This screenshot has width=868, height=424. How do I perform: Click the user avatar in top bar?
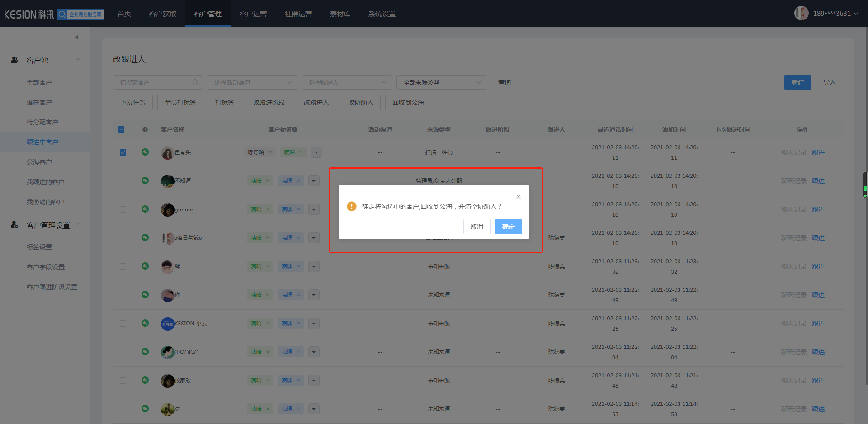coord(801,13)
